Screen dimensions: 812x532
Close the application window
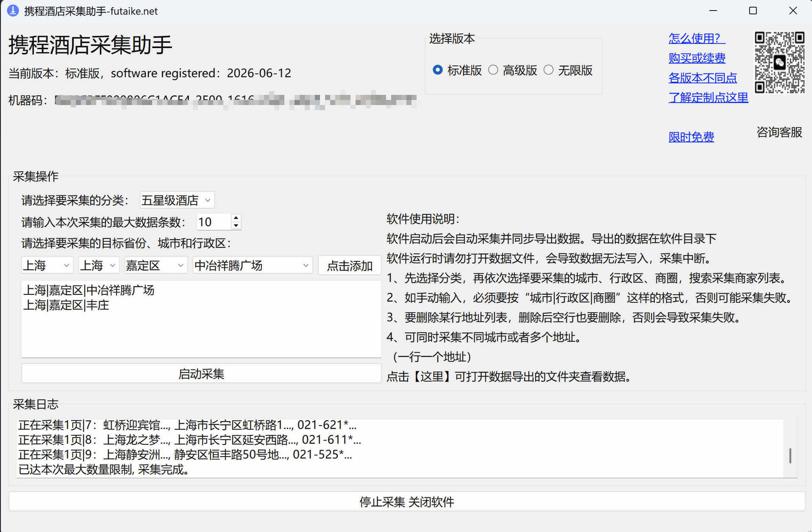coord(793,11)
